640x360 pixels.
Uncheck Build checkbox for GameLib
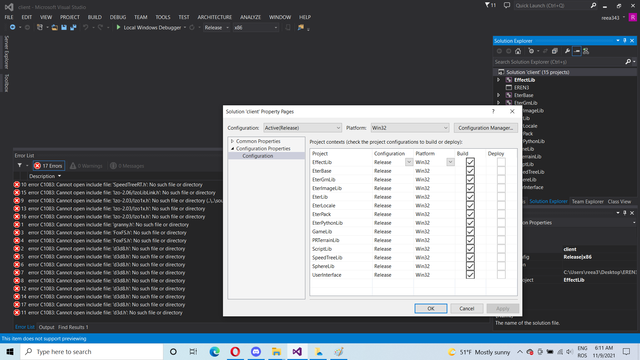[x=470, y=231]
